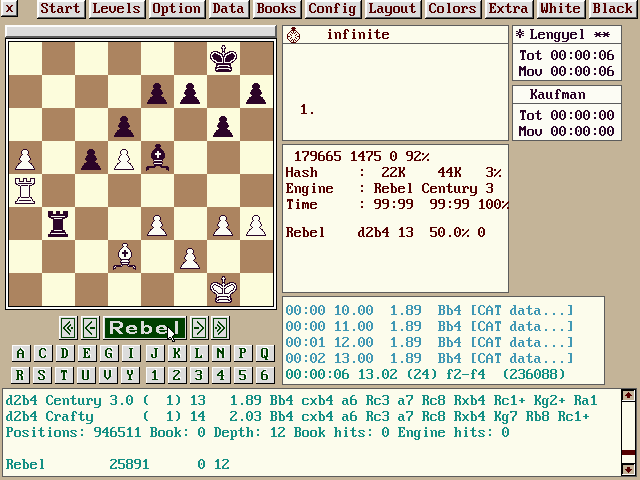Click the C shortcut key button
This screenshot has height=480, width=640.
(42, 353)
